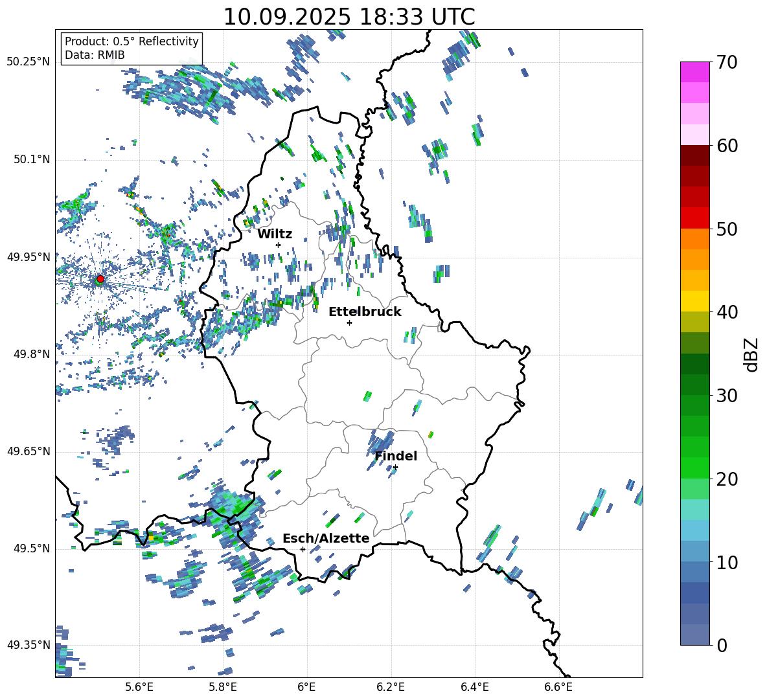Image resolution: width=767 pixels, height=700 pixels.
Task: Click the 'Data: RMIB' label
Action: coord(95,55)
